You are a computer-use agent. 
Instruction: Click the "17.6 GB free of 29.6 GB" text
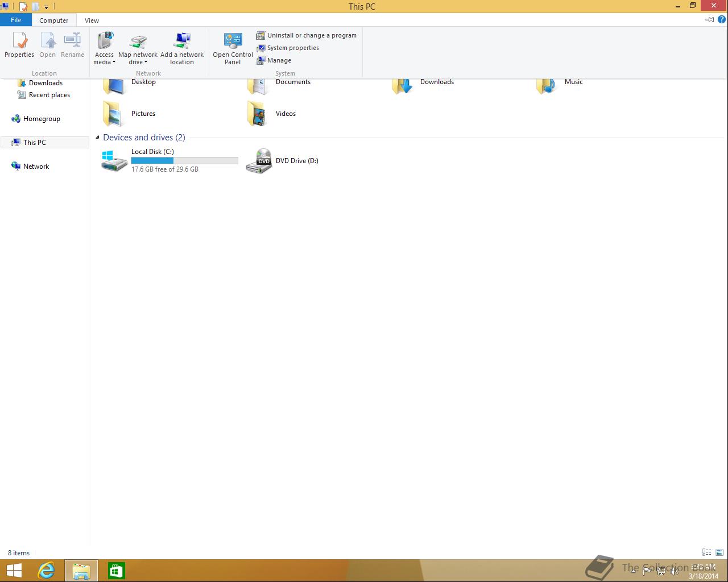point(165,169)
